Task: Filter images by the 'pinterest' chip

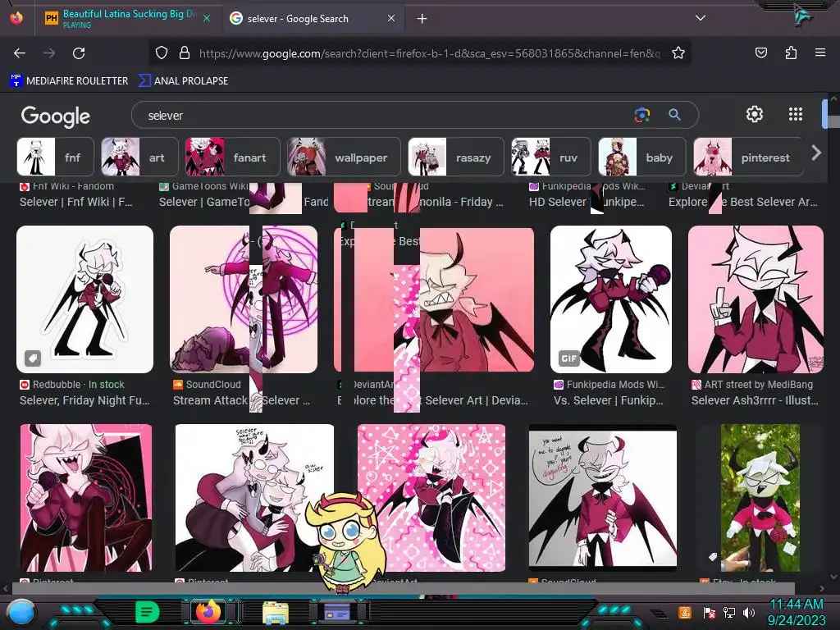Action: tap(748, 157)
